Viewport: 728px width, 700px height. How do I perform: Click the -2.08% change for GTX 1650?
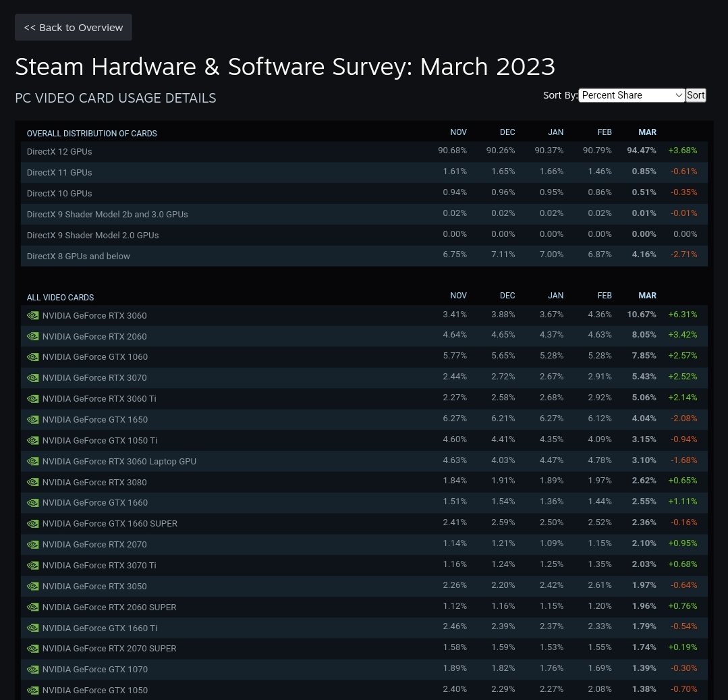pyautogui.click(x=684, y=419)
